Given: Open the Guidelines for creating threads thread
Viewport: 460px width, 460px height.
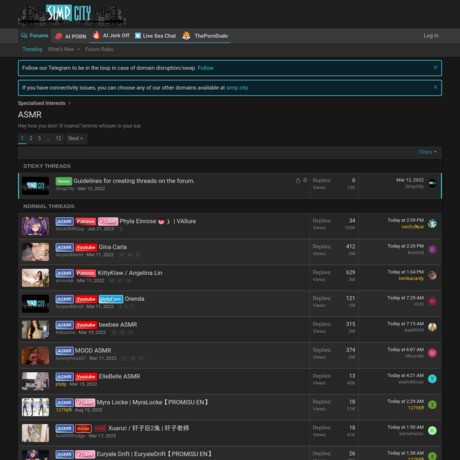Looking at the screenshot, I should (134, 181).
